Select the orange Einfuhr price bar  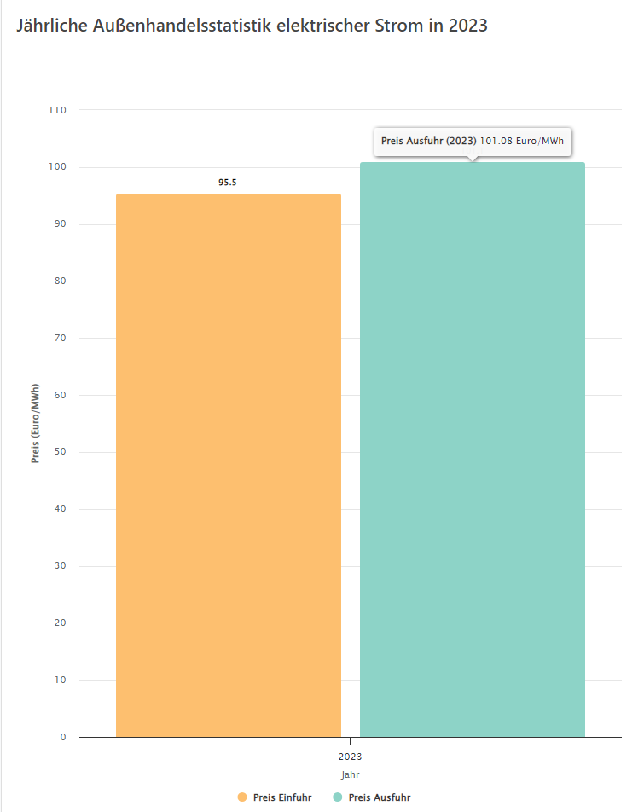(228, 465)
